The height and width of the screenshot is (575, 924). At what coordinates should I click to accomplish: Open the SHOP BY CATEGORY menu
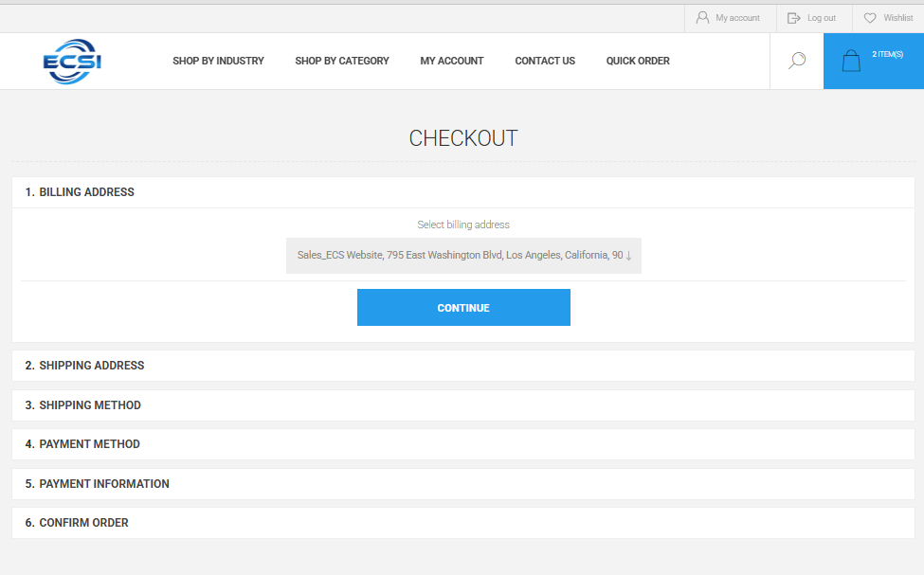pos(342,61)
